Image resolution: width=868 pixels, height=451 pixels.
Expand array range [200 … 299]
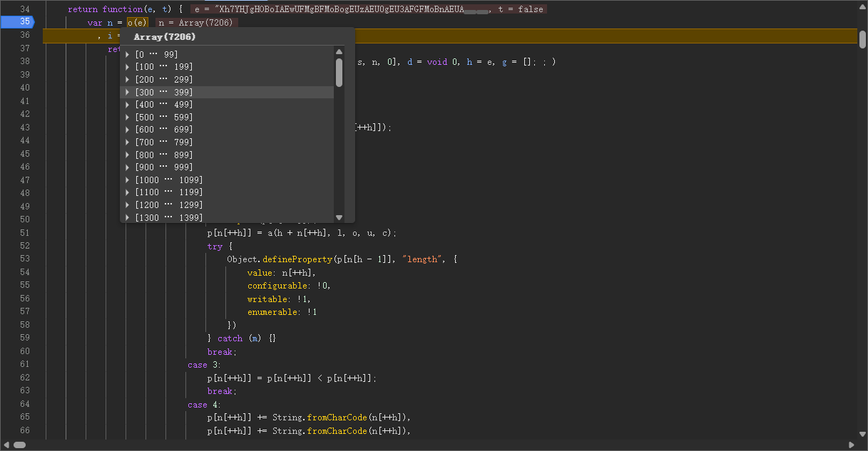[x=128, y=80]
